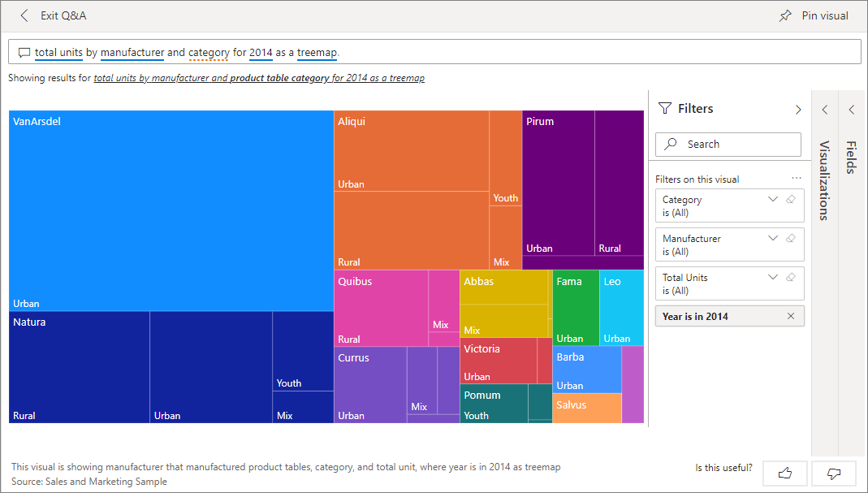Screen dimensions: 868x493
Task: Expand the Category filter card chevron
Action: [773, 200]
